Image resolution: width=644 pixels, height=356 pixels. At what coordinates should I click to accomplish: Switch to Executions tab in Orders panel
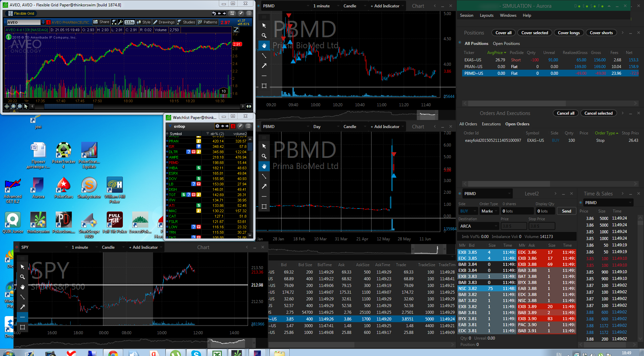[491, 124]
